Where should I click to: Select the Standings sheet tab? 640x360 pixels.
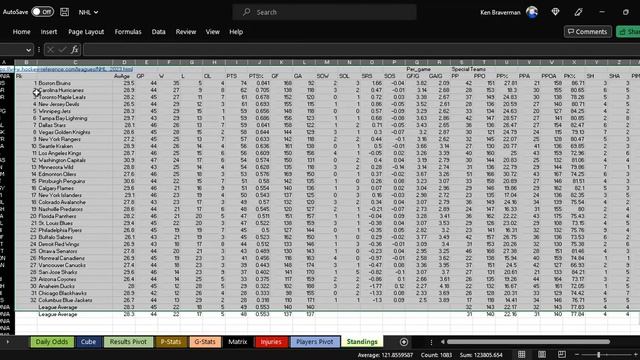coord(362,342)
